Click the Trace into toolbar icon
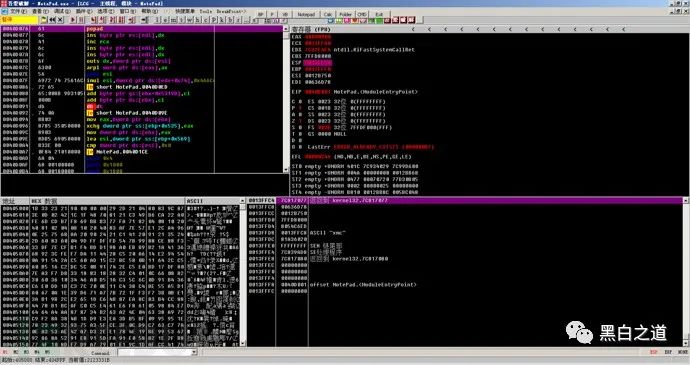This screenshot has height=365, width=690. coord(112,20)
